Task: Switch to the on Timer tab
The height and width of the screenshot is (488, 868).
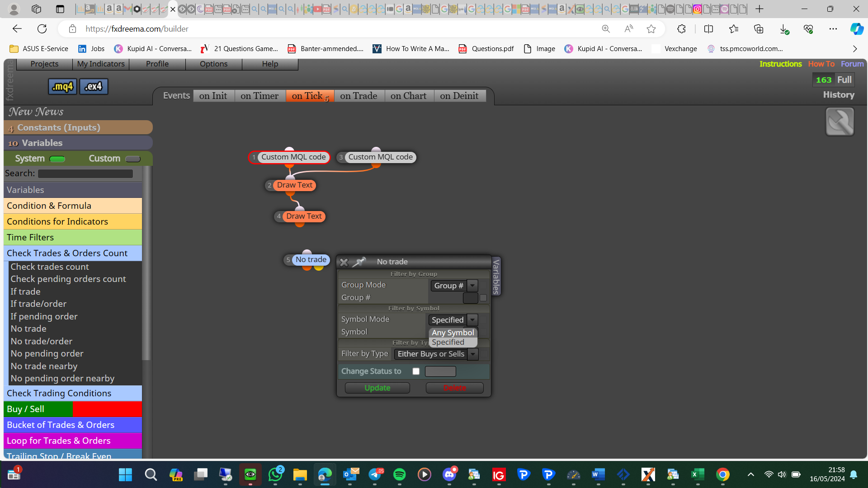Action: 259,96
